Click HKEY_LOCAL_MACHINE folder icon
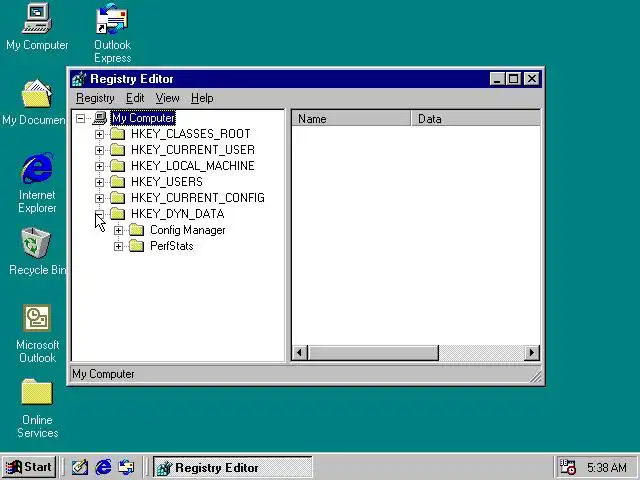 pyautogui.click(x=118, y=166)
